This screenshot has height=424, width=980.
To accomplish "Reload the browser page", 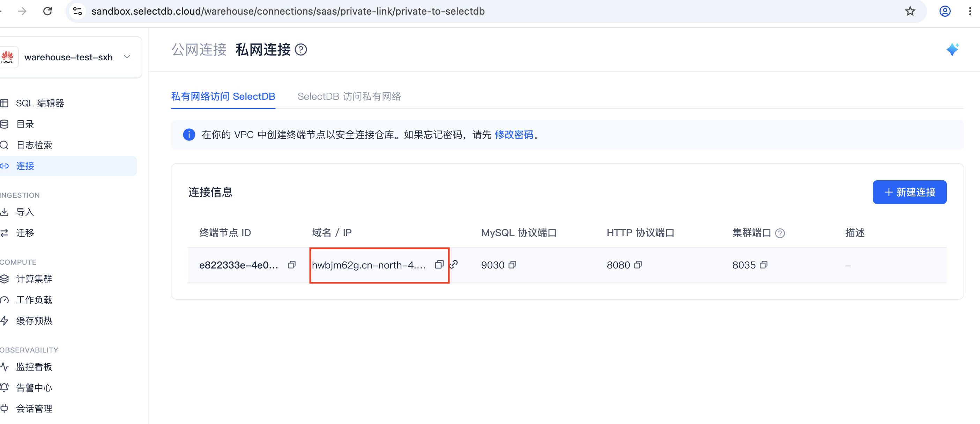I will 47,11.
